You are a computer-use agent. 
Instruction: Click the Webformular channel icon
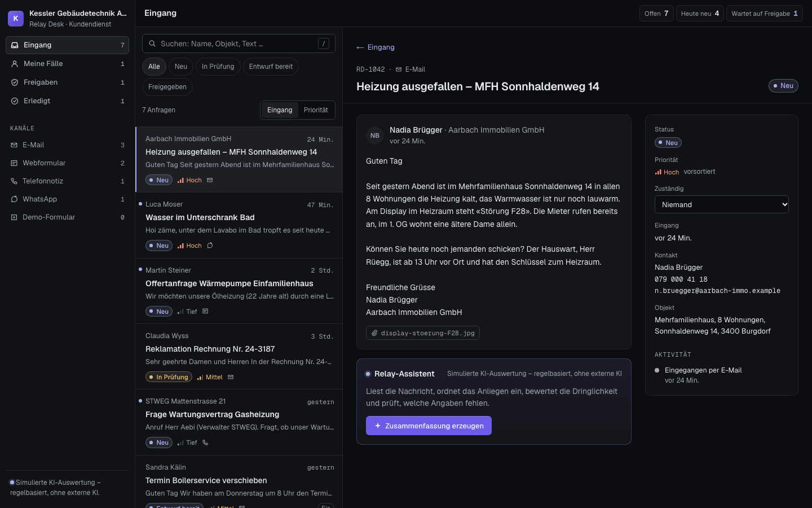14,163
